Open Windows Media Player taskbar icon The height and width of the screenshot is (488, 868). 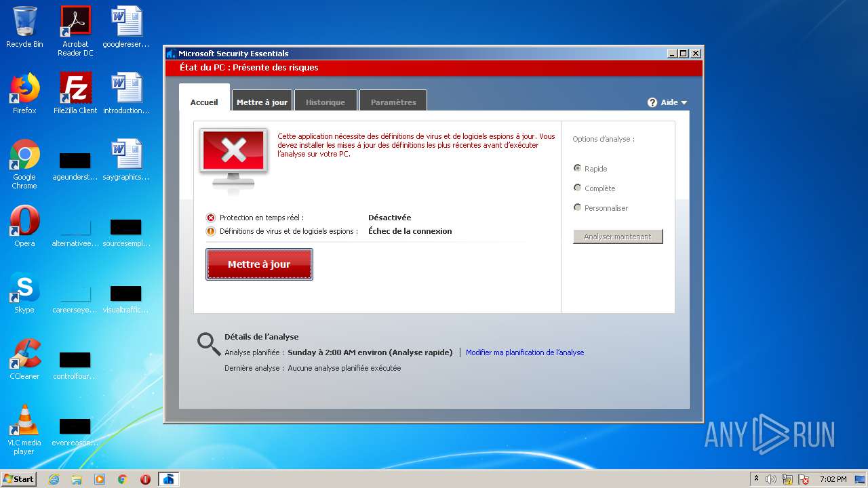click(x=100, y=479)
